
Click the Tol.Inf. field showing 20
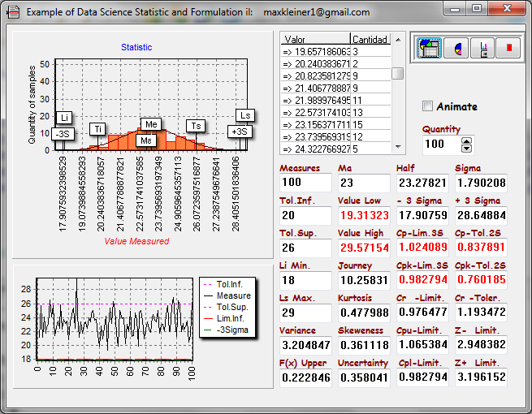(x=305, y=215)
